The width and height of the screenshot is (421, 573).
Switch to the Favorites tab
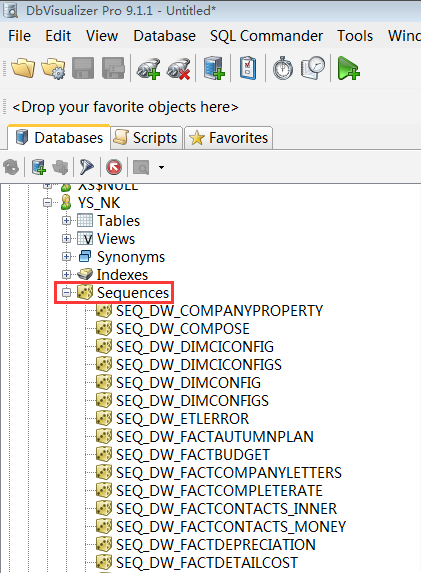click(x=229, y=138)
